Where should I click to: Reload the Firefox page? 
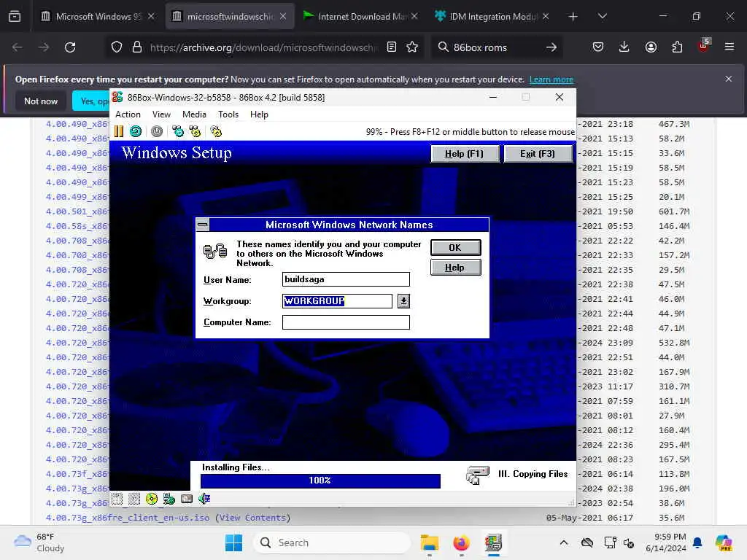pos(70,47)
